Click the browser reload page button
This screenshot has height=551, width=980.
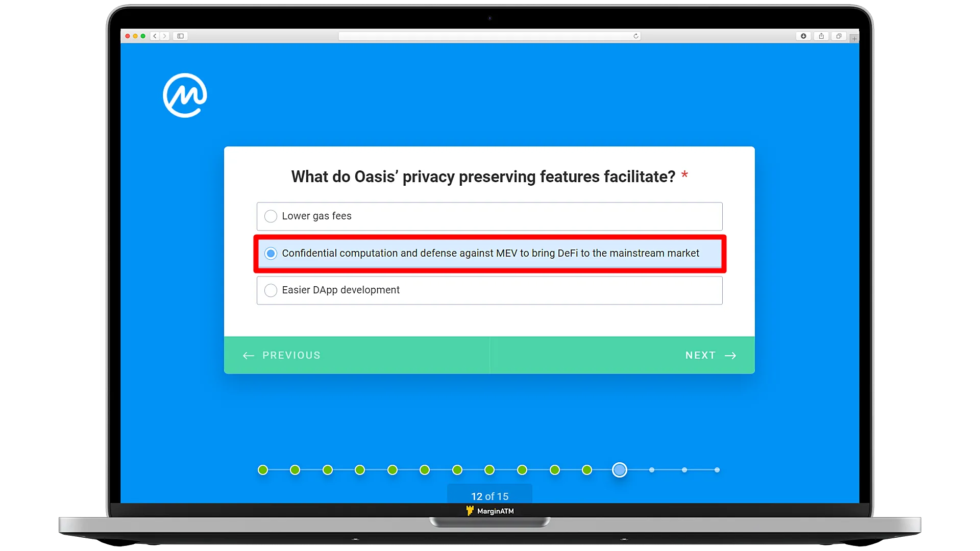point(636,36)
